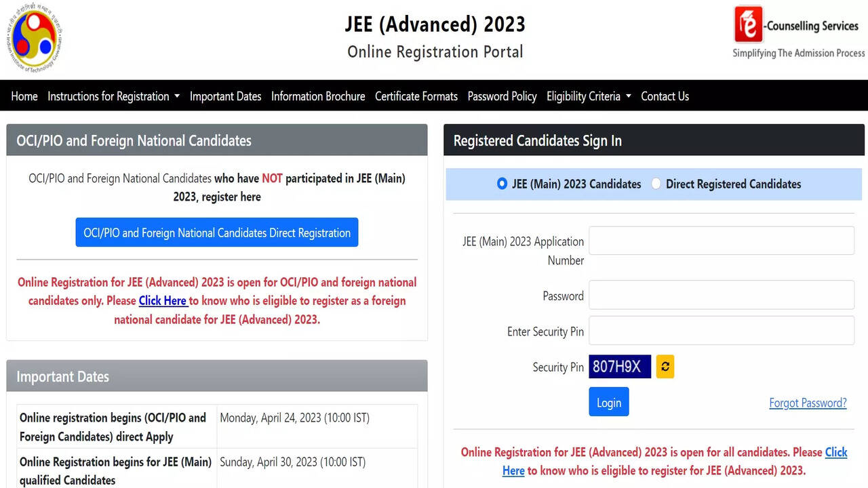Focus the Password input field

tap(721, 296)
